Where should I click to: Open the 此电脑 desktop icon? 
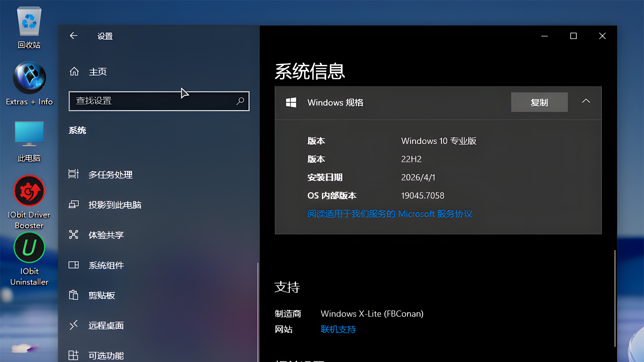coord(29,141)
